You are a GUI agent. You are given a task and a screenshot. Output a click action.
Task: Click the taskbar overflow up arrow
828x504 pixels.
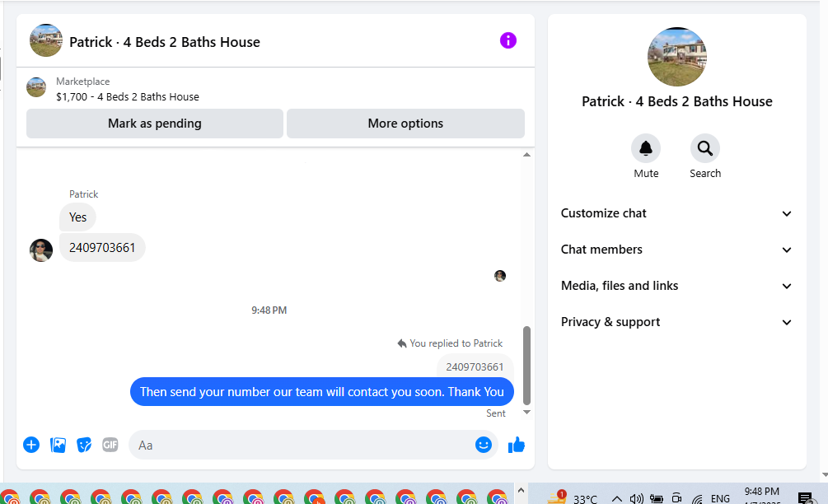click(x=521, y=491)
